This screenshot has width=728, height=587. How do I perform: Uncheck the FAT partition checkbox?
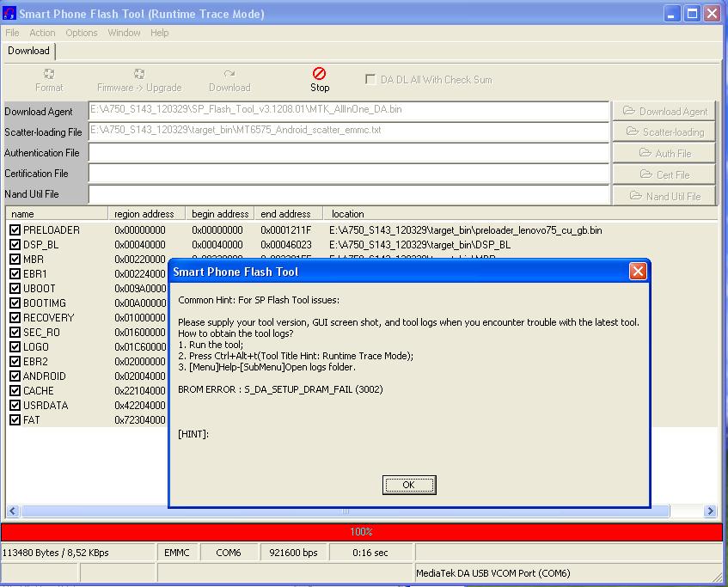(x=15, y=419)
